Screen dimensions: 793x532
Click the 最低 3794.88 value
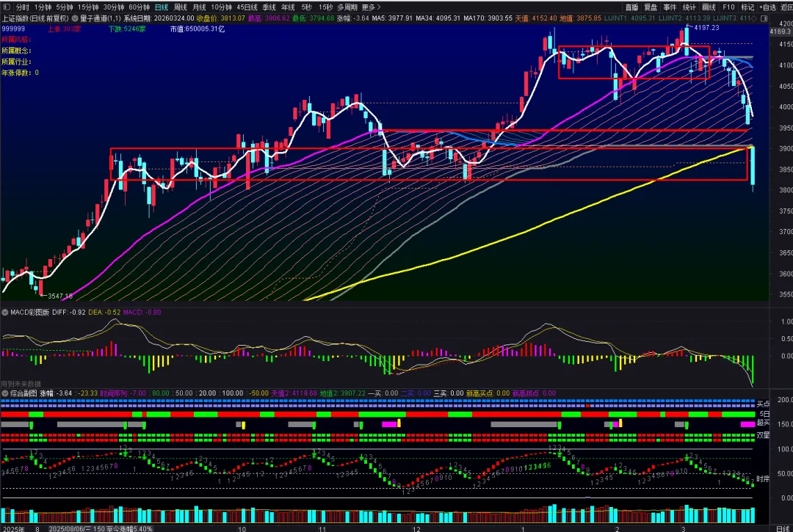pos(313,18)
